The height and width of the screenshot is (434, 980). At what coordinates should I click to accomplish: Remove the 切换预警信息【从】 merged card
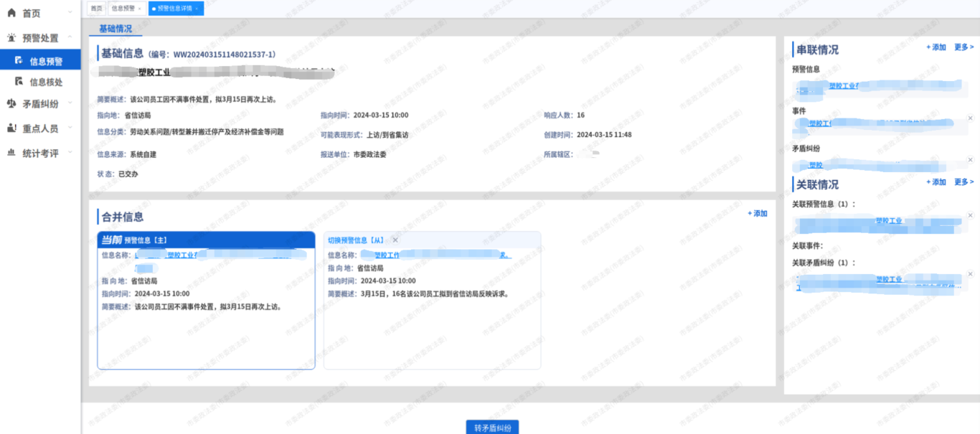(395, 240)
